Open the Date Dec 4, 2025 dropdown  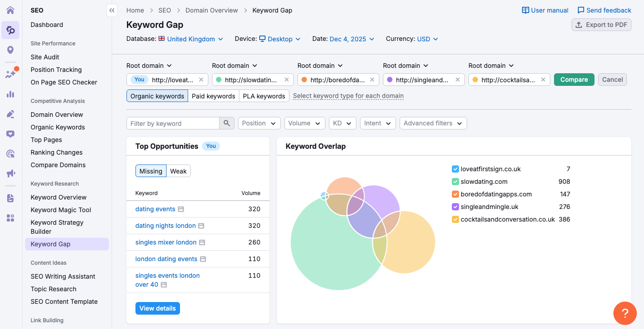(352, 39)
